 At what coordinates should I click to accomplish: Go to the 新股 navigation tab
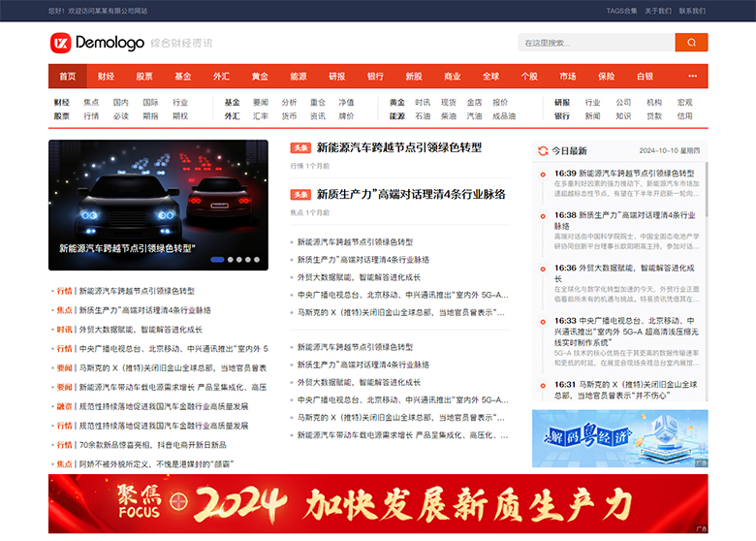click(414, 76)
